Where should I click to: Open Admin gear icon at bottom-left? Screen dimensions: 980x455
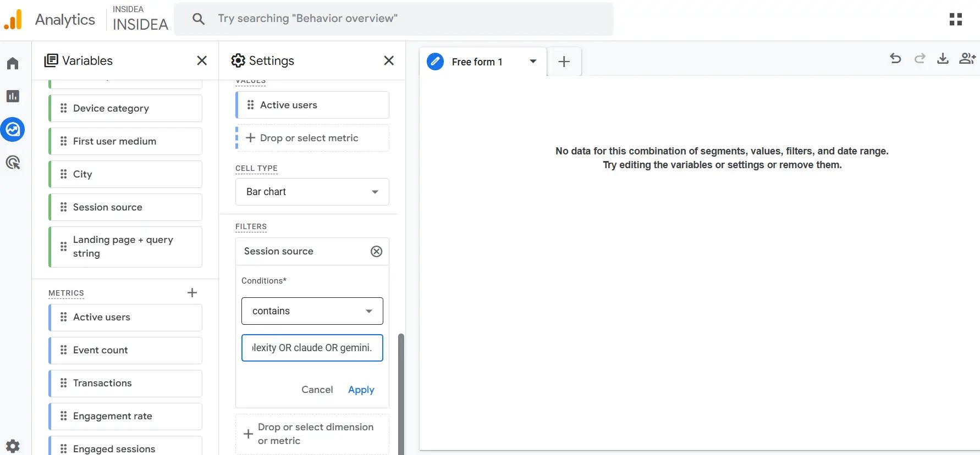click(x=13, y=446)
